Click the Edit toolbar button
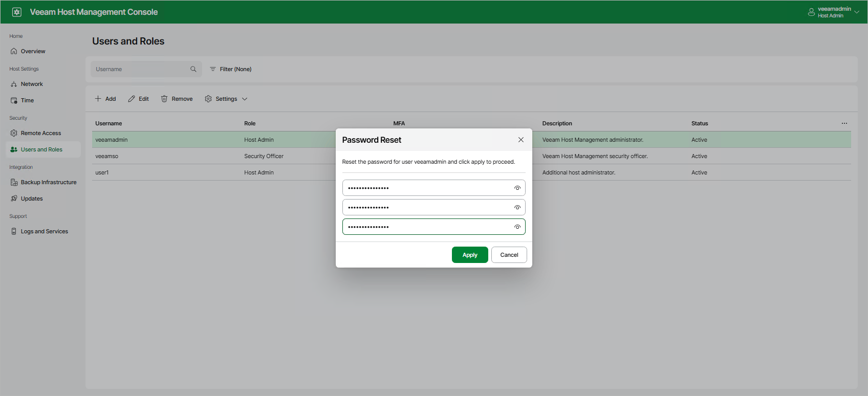 (139, 99)
